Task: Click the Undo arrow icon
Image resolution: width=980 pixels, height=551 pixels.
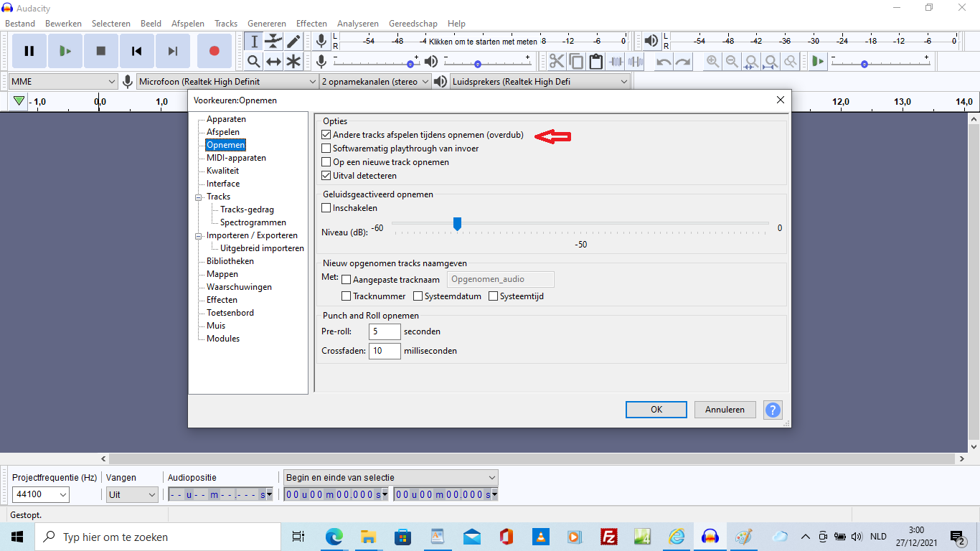Action: click(664, 62)
